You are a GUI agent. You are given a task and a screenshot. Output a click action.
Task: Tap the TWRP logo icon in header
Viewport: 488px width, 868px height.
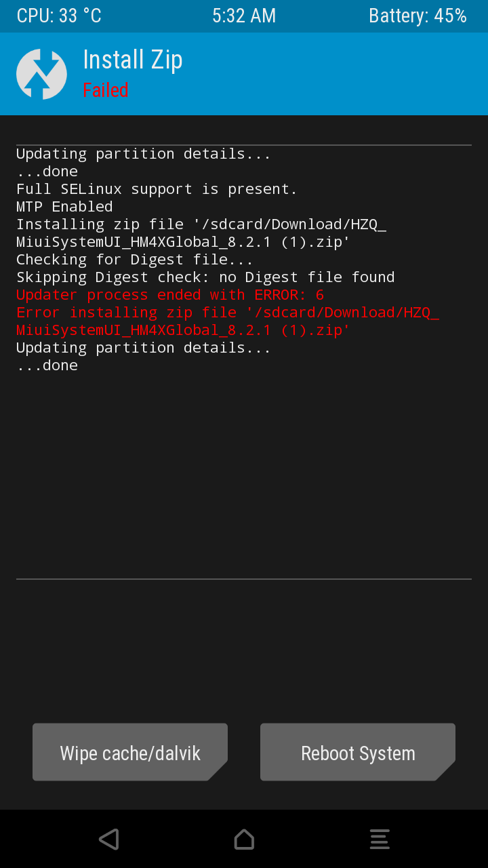(41, 74)
